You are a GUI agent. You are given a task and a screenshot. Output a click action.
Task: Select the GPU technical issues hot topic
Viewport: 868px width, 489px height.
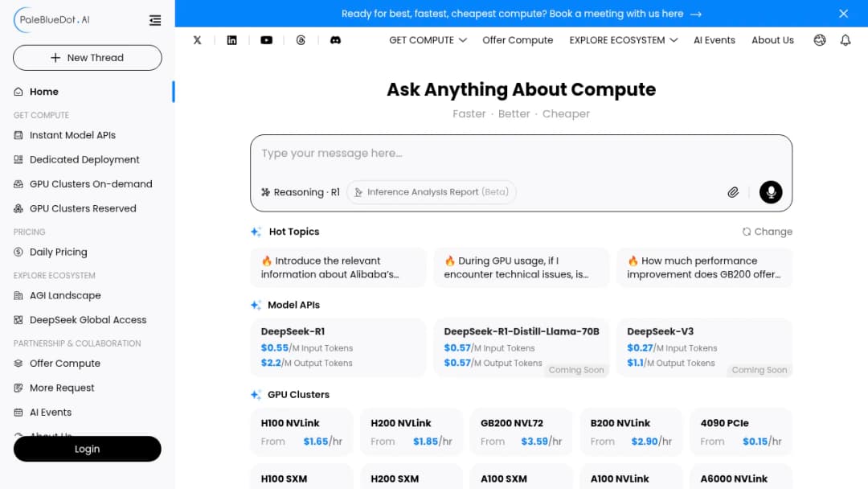coord(522,268)
